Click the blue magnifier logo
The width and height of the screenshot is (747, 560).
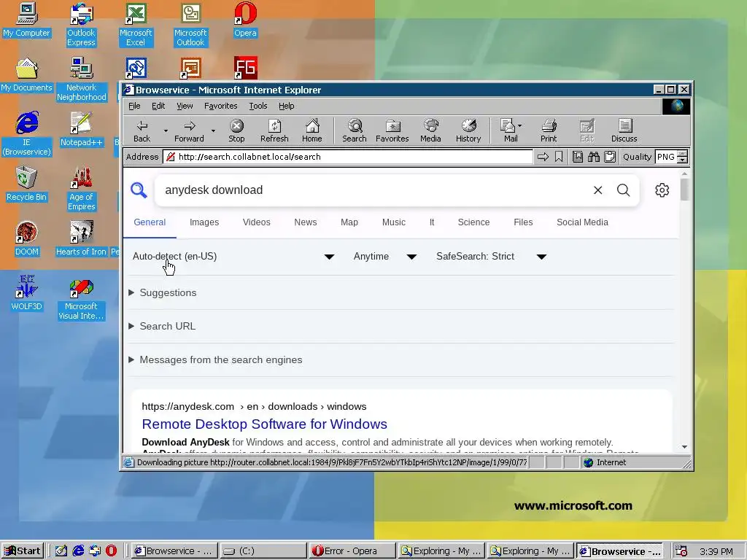click(139, 190)
